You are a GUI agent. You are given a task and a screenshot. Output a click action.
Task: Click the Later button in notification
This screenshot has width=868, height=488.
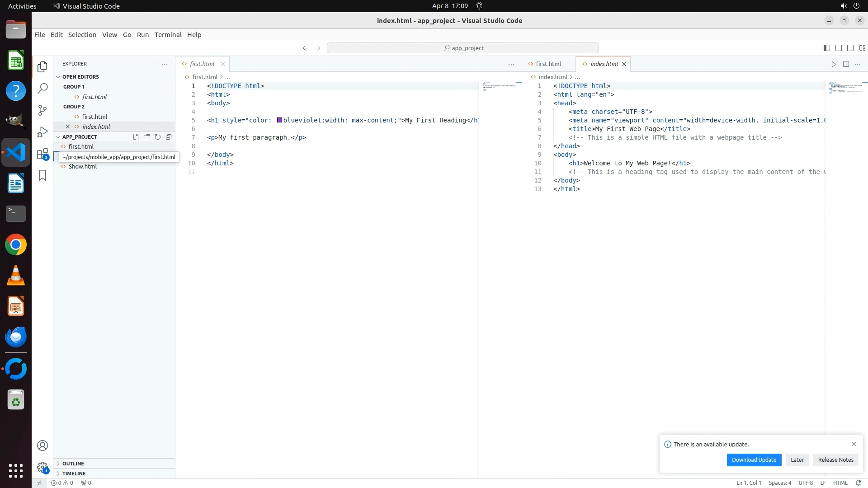pos(797,460)
